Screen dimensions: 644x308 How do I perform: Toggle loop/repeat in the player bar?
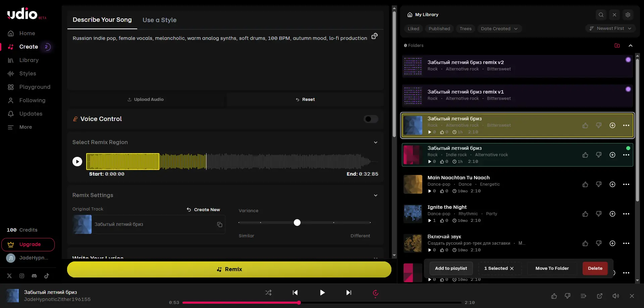pyautogui.click(x=375, y=293)
